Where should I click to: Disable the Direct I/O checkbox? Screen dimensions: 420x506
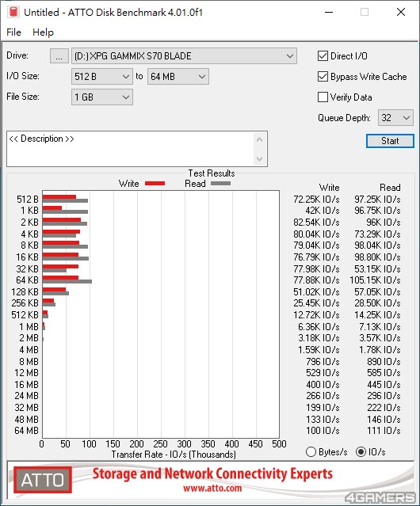click(x=323, y=56)
